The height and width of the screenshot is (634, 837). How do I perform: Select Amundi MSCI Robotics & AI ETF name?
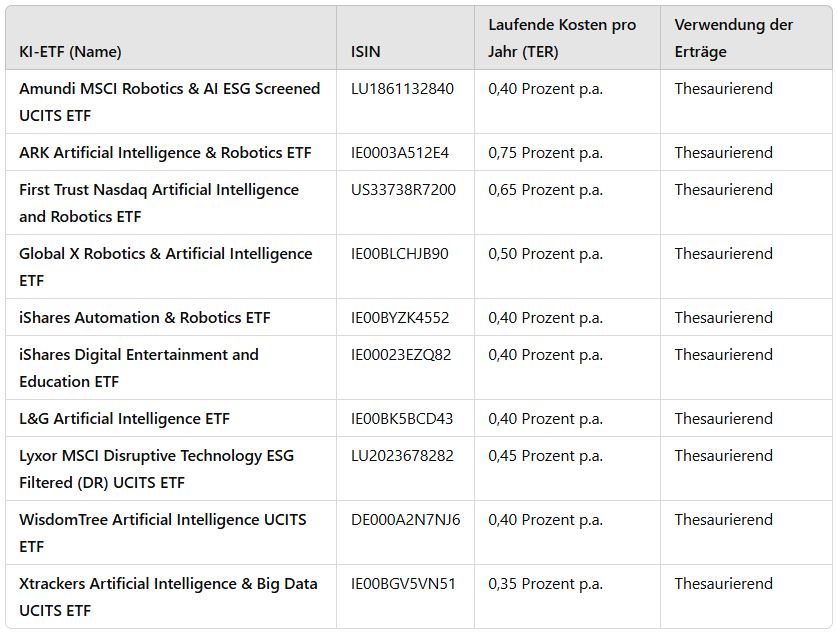point(170,102)
